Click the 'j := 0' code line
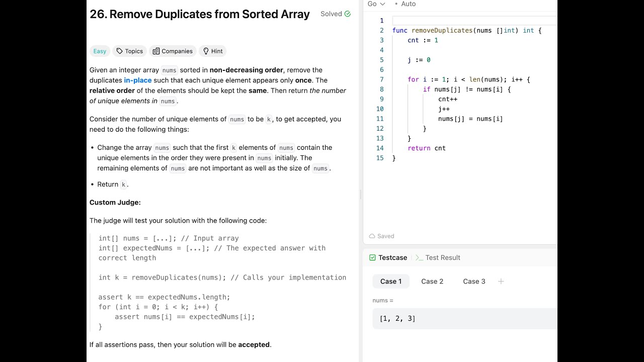The height and width of the screenshot is (362, 644). (x=419, y=60)
